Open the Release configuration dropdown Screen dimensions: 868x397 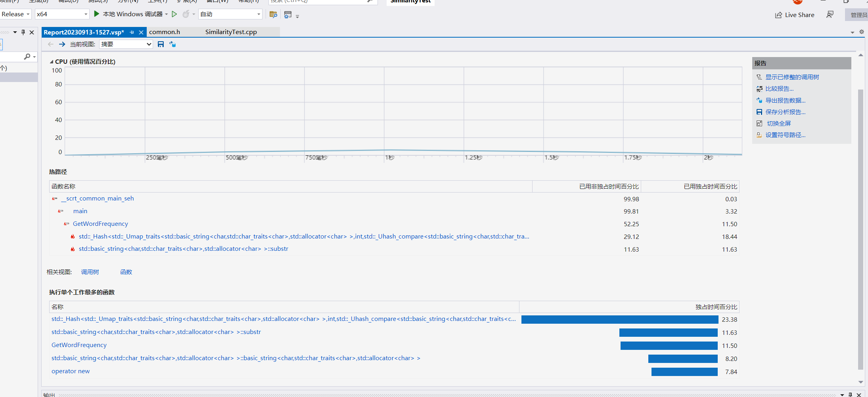[15, 14]
